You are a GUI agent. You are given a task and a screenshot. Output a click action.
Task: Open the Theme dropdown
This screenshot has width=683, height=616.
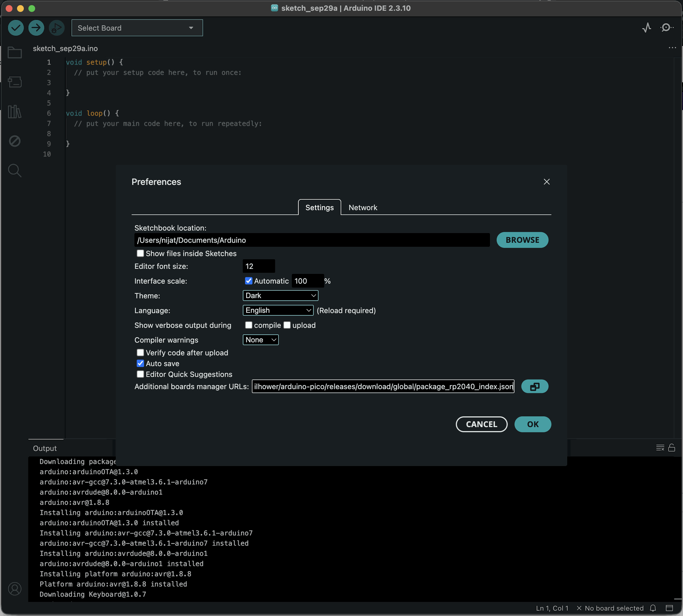281,295
